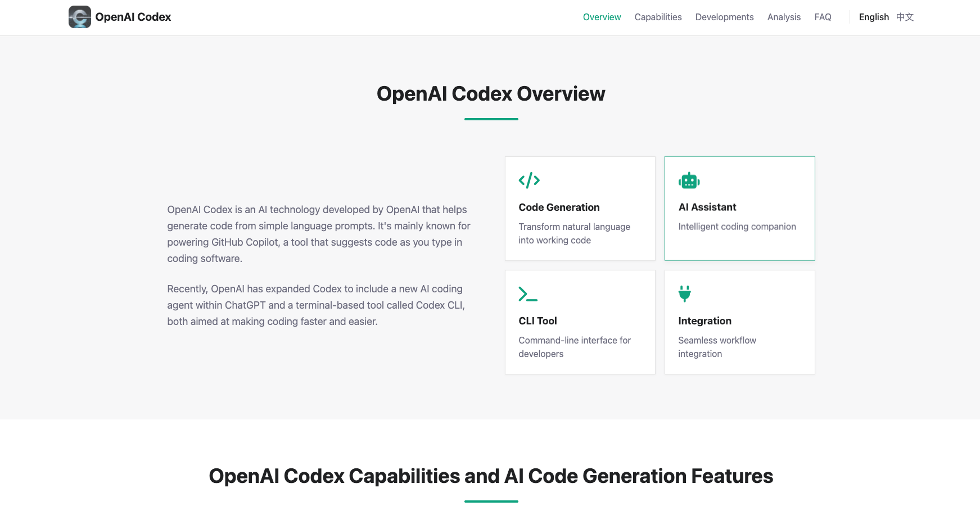The height and width of the screenshot is (506, 980).
Task: Switch language to 中文
Action: coord(905,17)
